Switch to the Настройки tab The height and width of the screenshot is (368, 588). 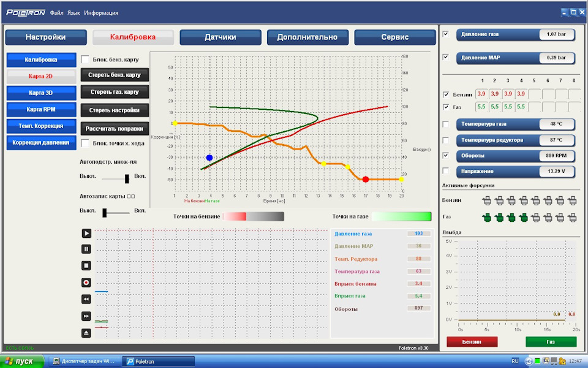[46, 37]
